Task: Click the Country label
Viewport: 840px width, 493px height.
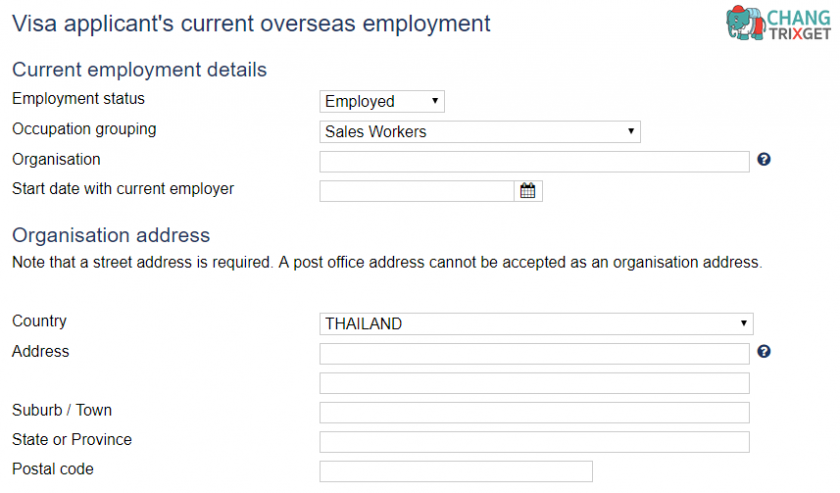Action: click(39, 321)
